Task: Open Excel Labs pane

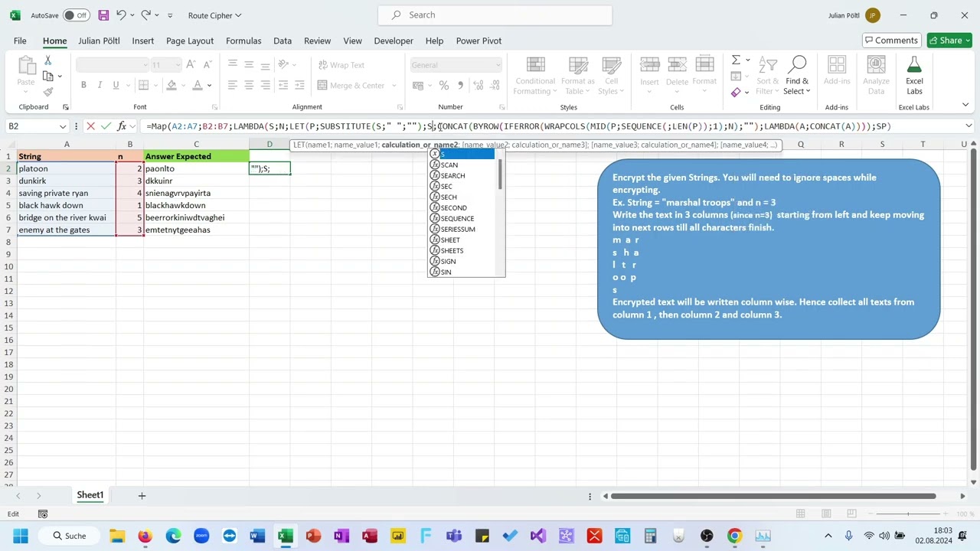Action: 914,76
